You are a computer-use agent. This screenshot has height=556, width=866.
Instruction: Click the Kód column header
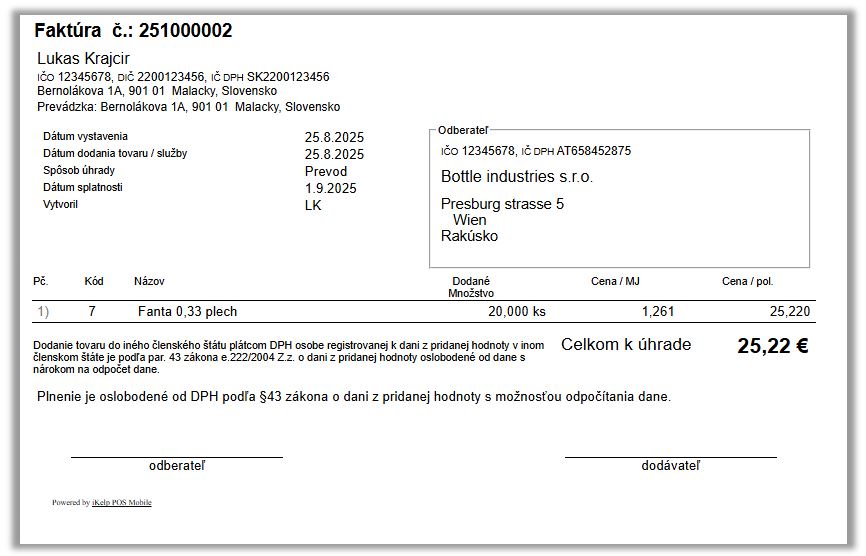pyautogui.click(x=93, y=282)
